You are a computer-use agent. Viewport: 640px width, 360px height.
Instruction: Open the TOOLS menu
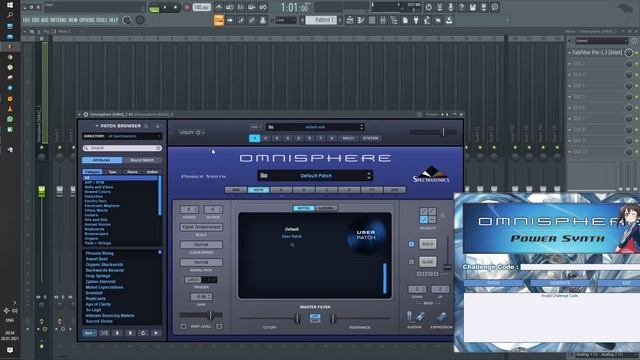click(x=102, y=20)
